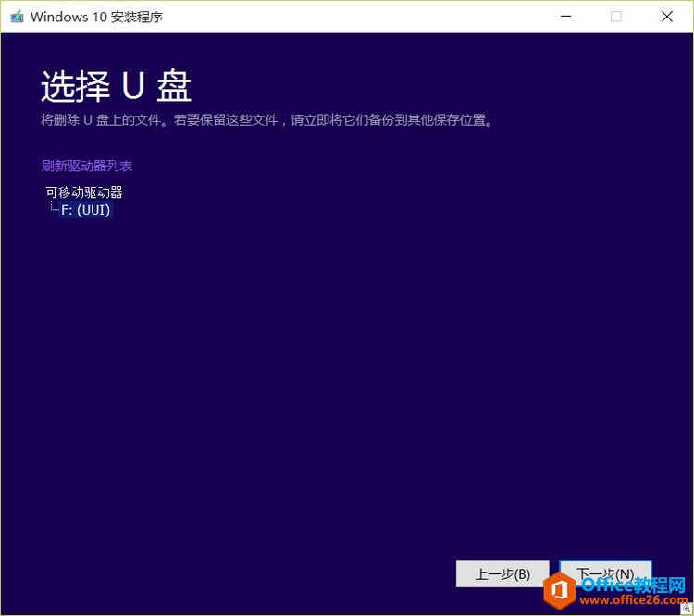Select the F: (UUI) drive

click(x=85, y=210)
